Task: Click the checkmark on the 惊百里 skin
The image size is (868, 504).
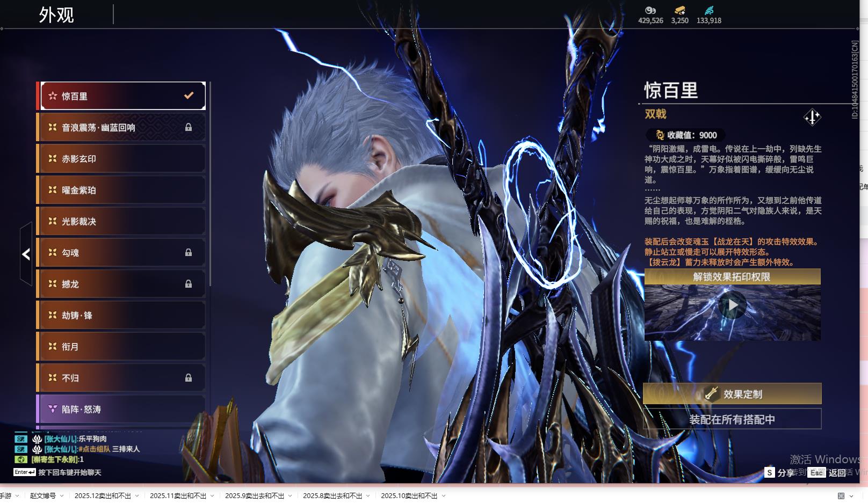Action: coord(189,96)
